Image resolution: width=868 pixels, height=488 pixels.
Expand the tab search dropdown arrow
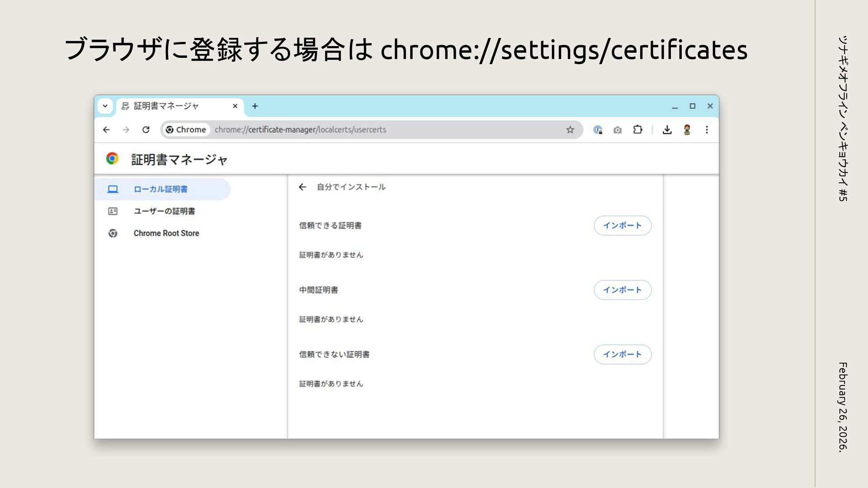(105, 106)
